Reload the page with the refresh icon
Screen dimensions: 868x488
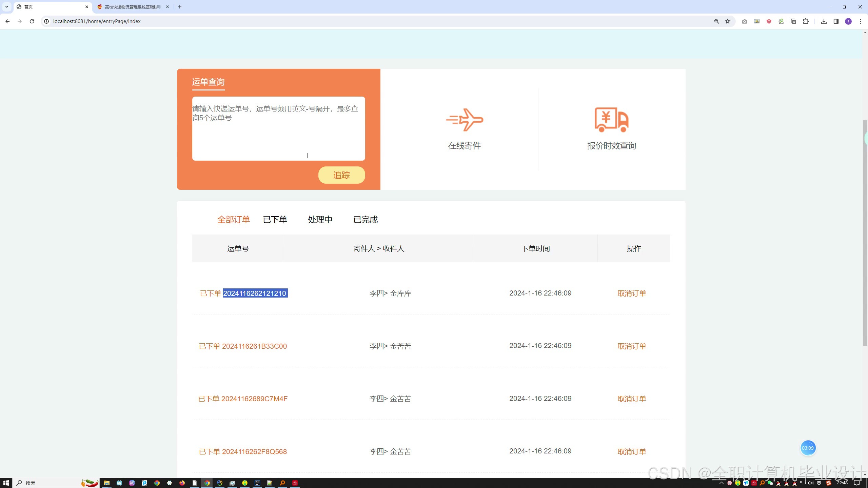click(32, 21)
